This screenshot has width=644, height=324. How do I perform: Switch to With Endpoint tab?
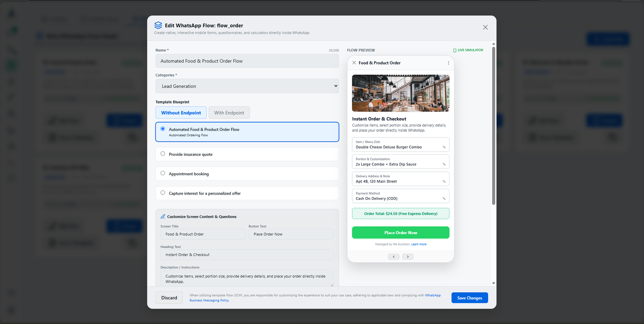point(229,113)
